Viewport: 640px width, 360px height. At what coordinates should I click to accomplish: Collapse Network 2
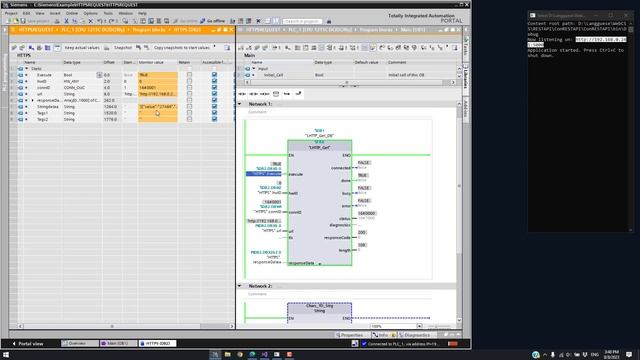tap(240, 286)
